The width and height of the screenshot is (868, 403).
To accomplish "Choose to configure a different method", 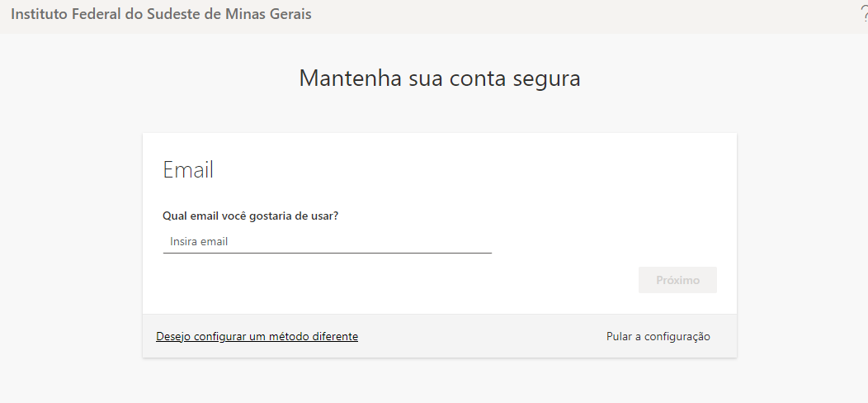I will point(257,336).
